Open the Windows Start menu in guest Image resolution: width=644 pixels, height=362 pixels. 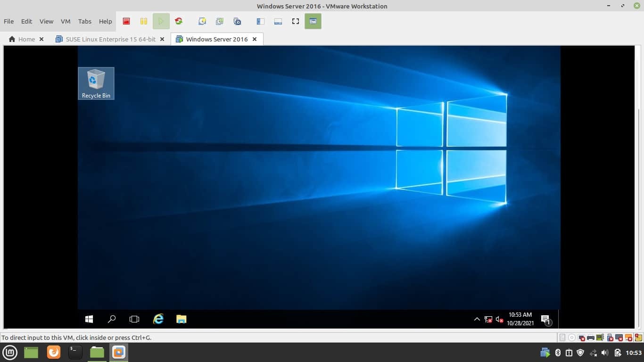[89, 319]
